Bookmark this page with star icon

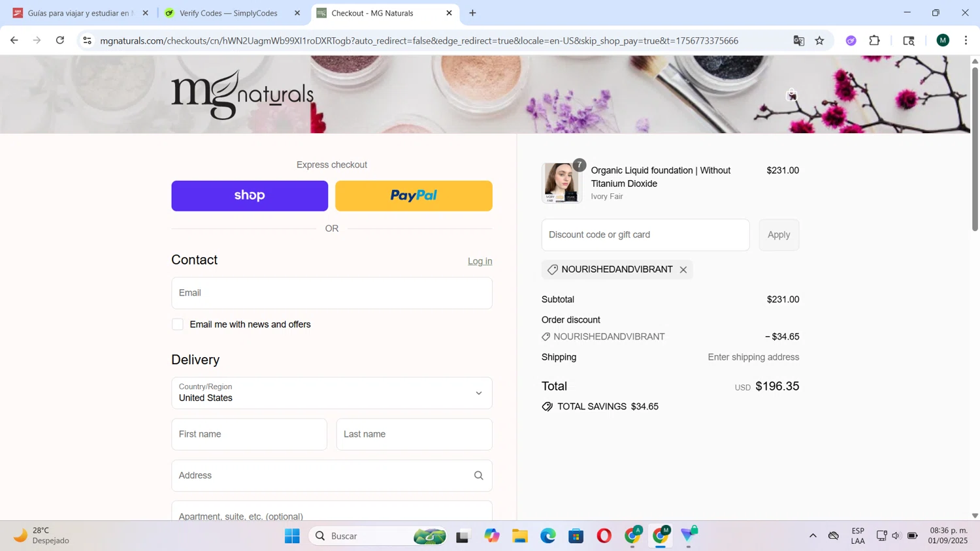click(x=819, y=40)
